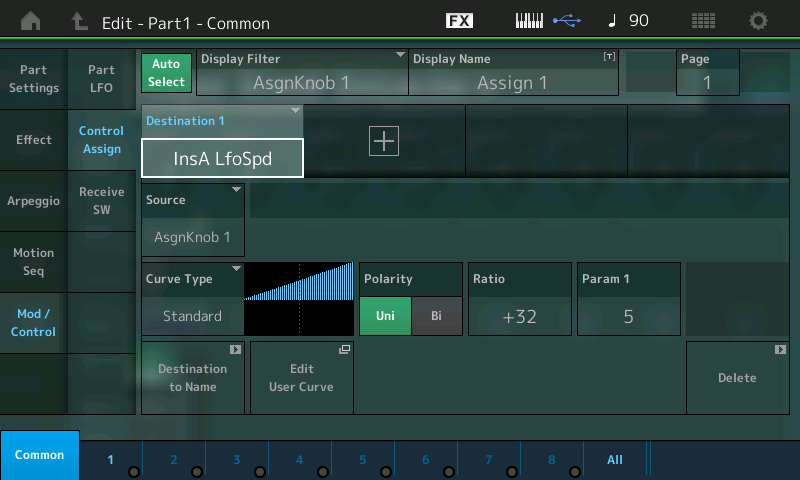Switch to the Part LFO tab
Screen dimensions: 800x480
point(101,79)
